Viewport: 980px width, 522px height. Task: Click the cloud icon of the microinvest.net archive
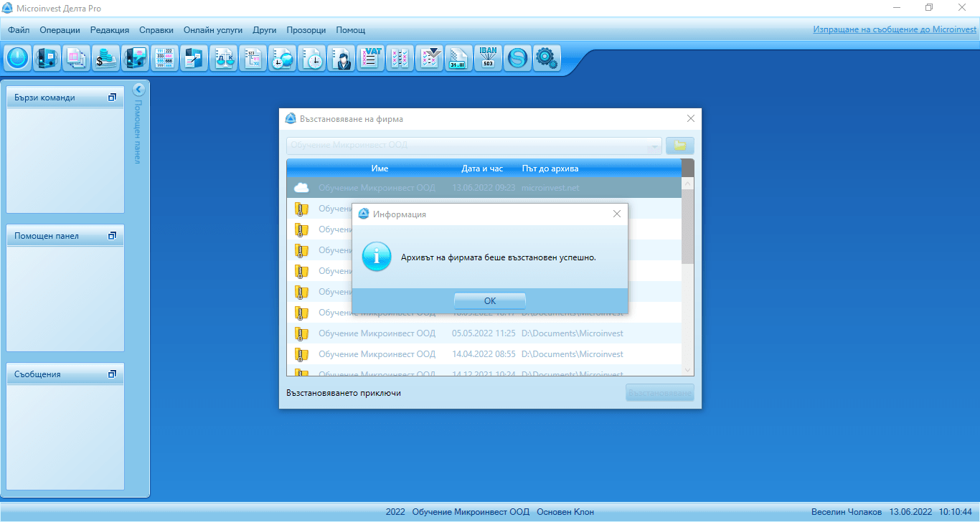point(301,188)
